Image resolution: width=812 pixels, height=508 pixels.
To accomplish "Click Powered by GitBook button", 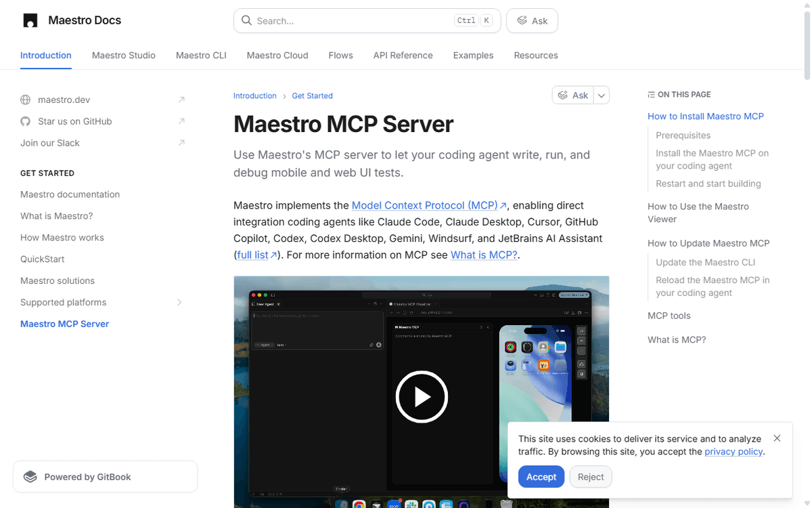I will (x=106, y=477).
